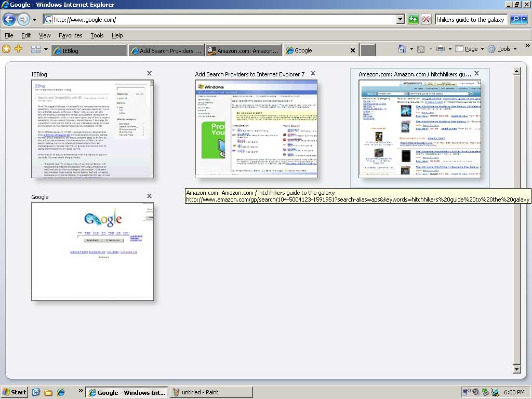Click the Back navigation button
The width and height of the screenshot is (532, 399).
[9, 19]
